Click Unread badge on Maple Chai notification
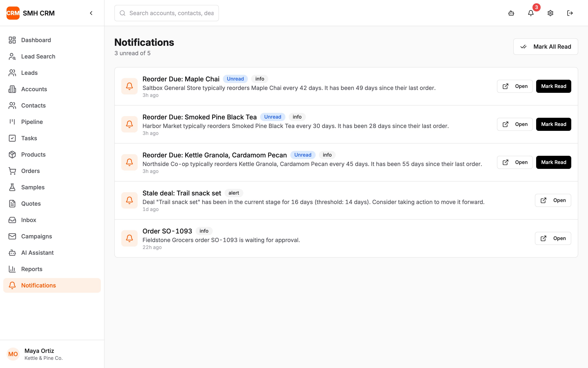This screenshot has width=588, height=368. coord(235,79)
